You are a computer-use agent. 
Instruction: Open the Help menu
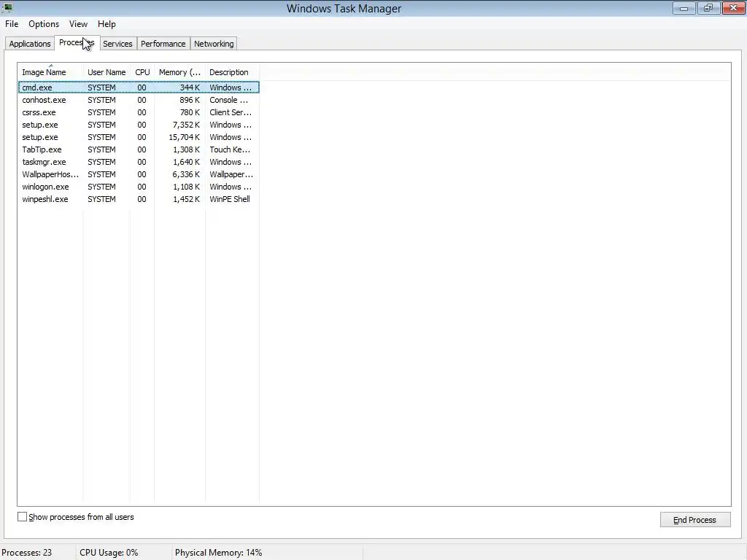point(107,24)
